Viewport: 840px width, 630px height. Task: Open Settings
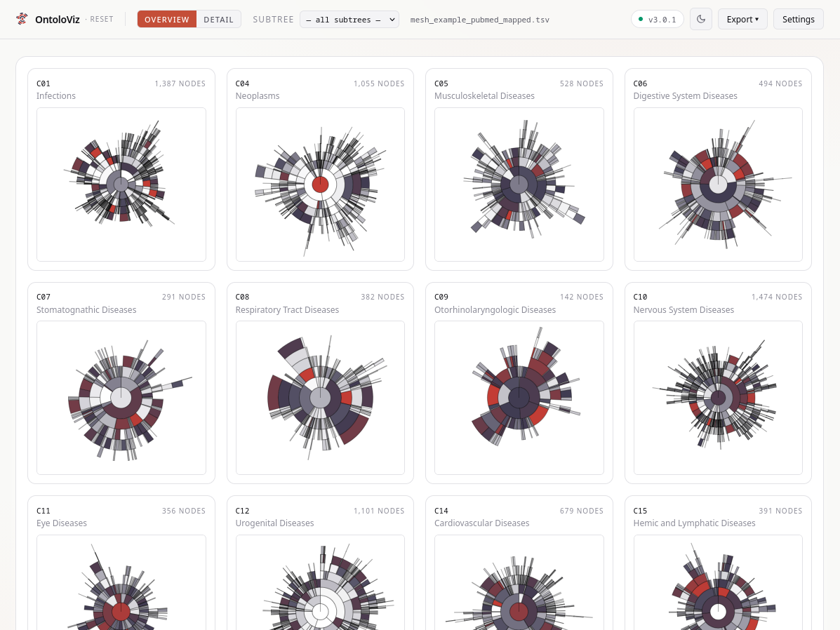798,19
